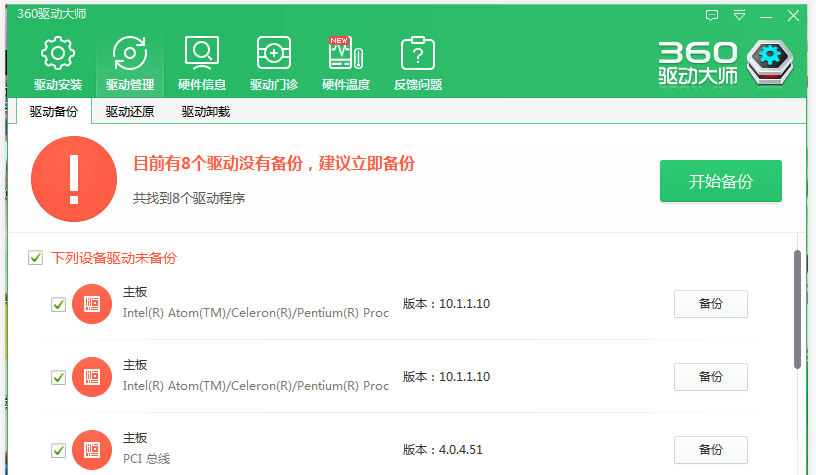Click the PCI 总线 motherboard device icon

[x=92, y=449]
